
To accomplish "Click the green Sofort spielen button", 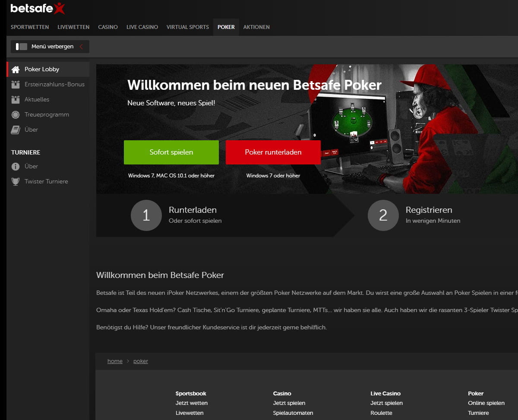I will pyautogui.click(x=171, y=152).
